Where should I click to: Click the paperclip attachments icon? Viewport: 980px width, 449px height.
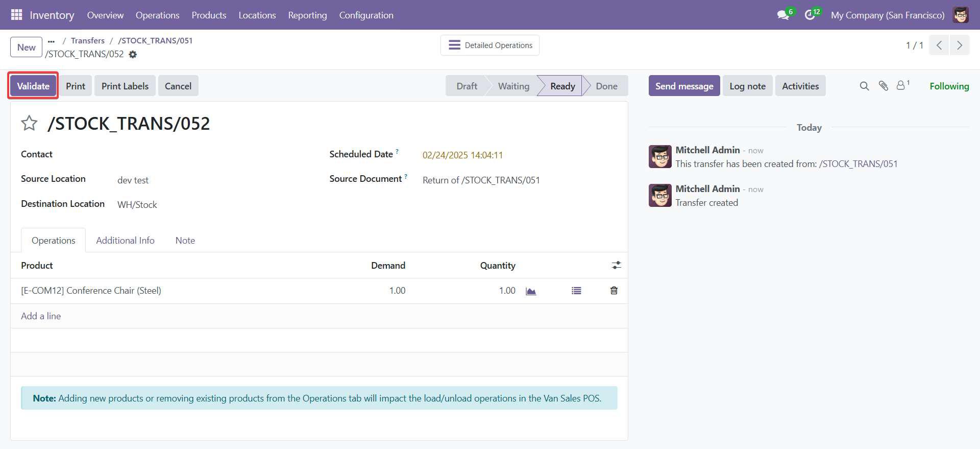[883, 86]
